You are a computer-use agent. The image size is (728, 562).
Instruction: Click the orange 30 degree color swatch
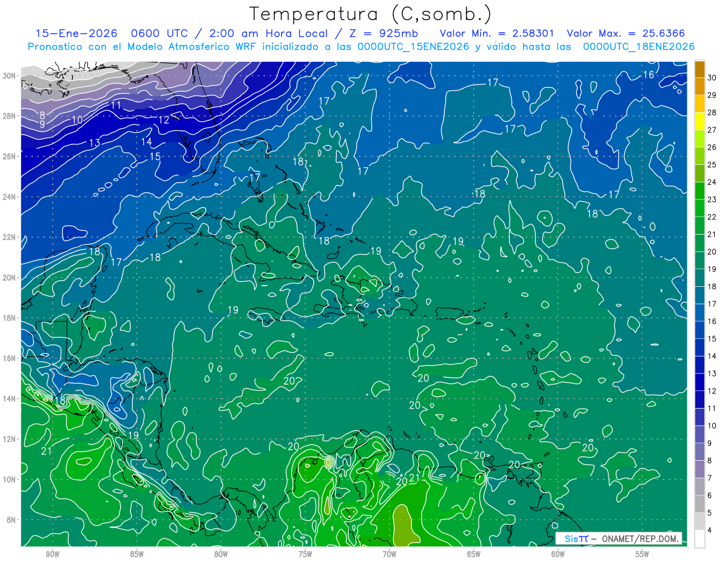point(699,69)
